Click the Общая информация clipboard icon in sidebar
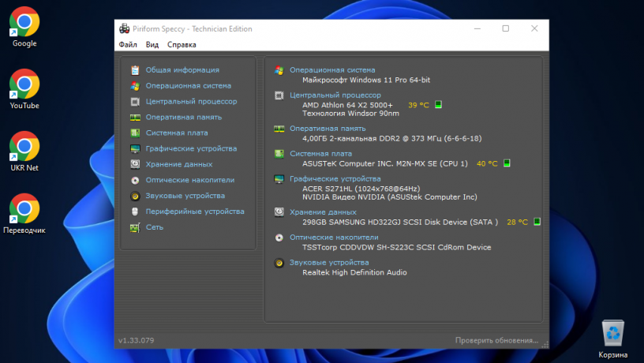The image size is (644, 363). [x=135, y=70]
